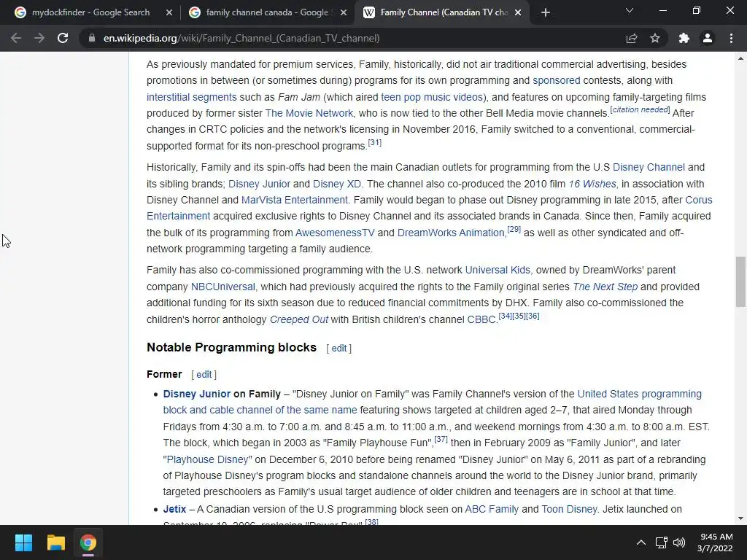Image resolution: width=747 pixels, height=560 pixels.
Task: Click page scrollbar thumb
Action: (740, 282)
